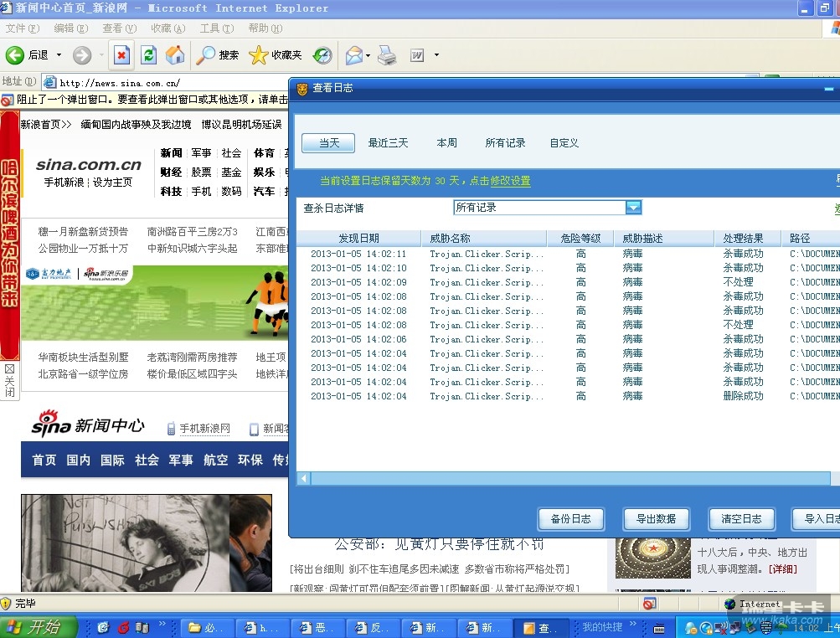This screenshot has width=840, height=638.
Task: Open the 帮助 menu
Action: pos(265,28)
